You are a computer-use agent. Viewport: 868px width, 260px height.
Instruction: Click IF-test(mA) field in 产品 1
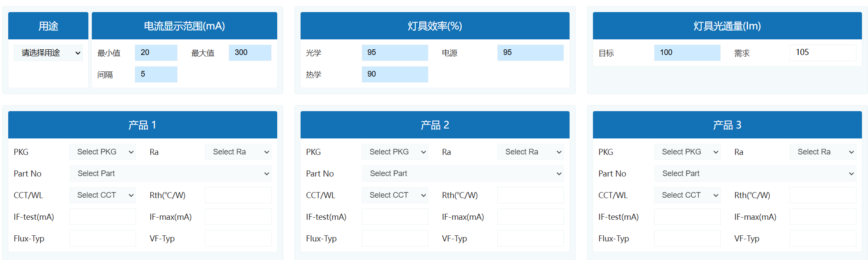click(103, 217)
